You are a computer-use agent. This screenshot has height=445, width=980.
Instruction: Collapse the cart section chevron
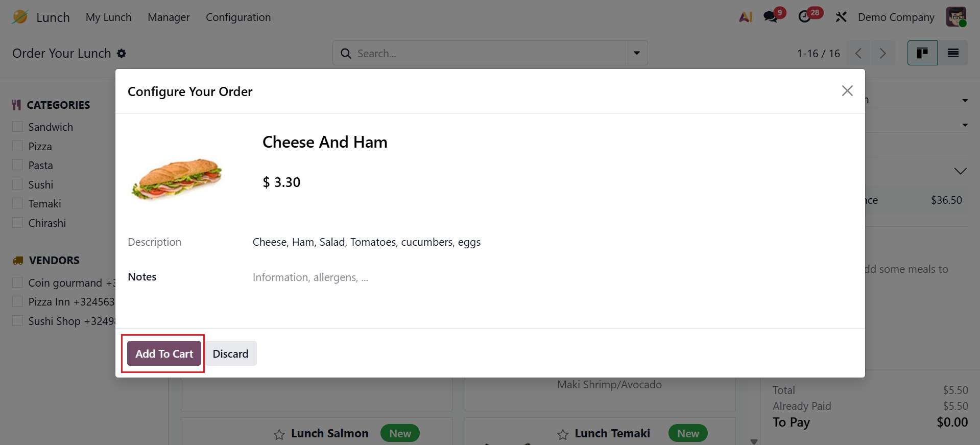pos(960,171)
